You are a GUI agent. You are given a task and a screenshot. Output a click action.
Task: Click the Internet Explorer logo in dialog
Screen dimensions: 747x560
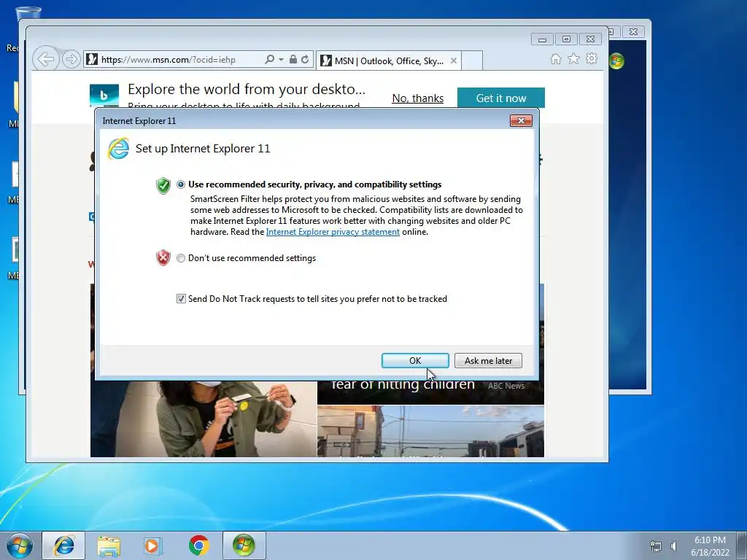118,149
